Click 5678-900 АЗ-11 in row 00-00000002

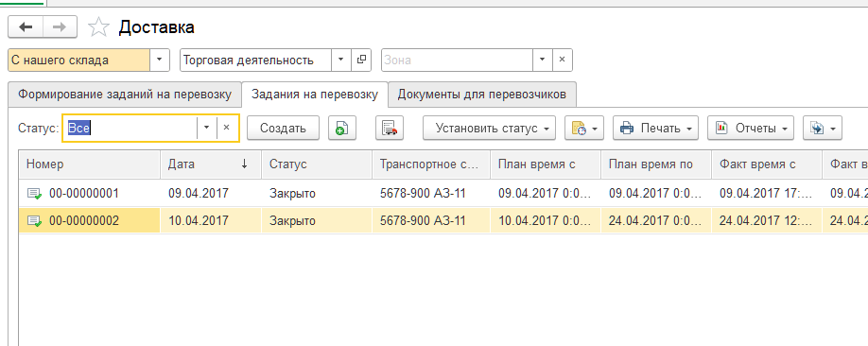(x=423, y=221)
